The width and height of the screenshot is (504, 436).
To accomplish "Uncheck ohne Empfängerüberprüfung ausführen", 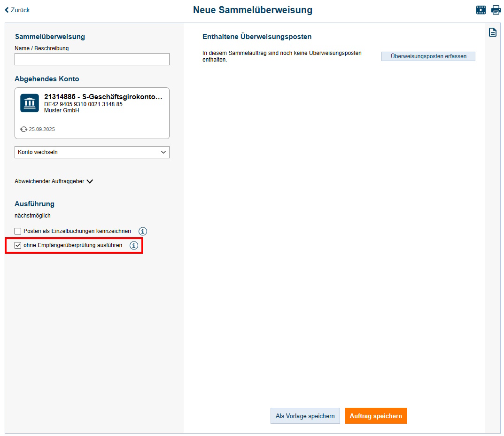I will click(x=18, y=245).
